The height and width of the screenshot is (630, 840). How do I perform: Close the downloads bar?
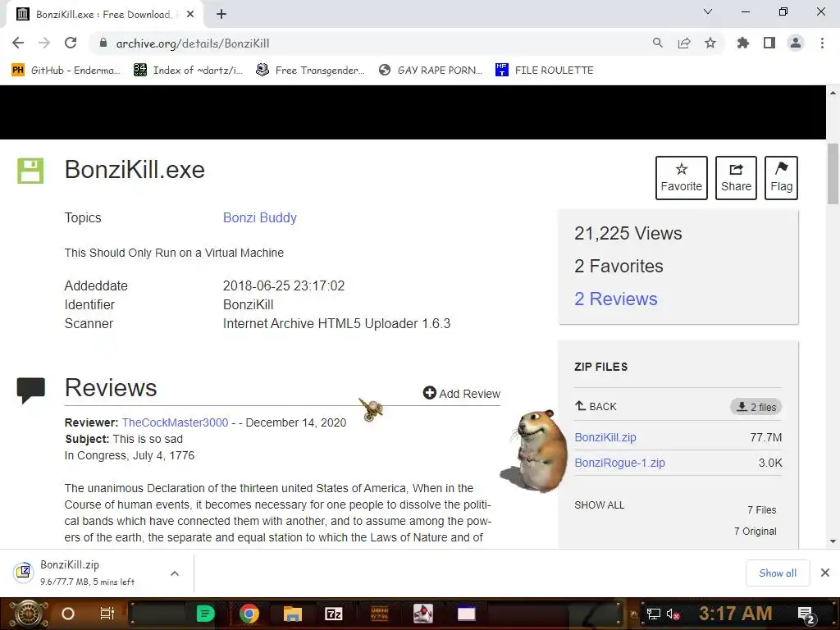(825, 573)
